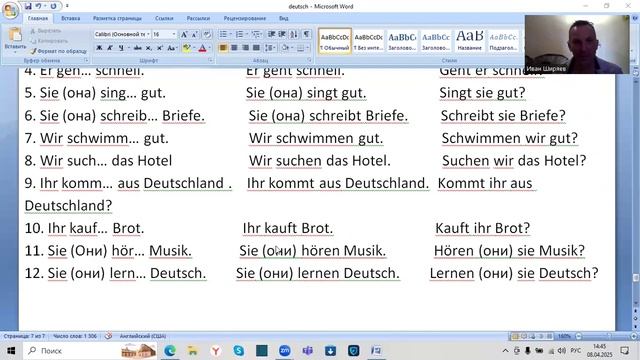
Task: Expand multilevel list options
Action: coord(262,34)
